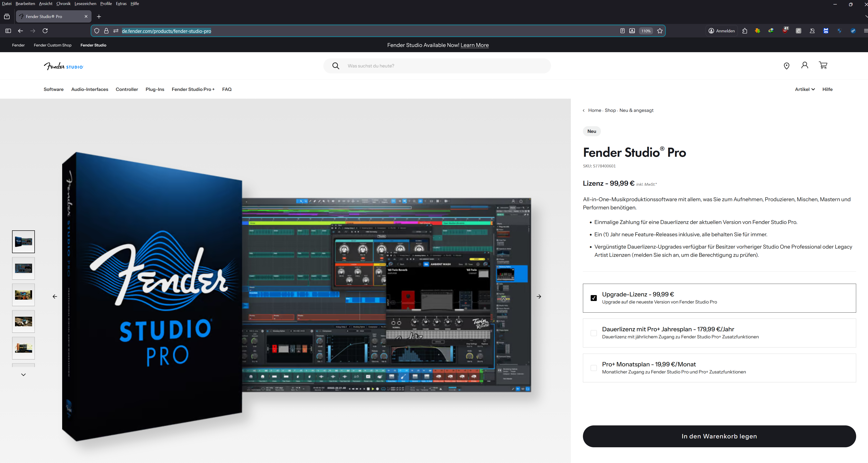Click the search magnifier icon

click(336, 66)
